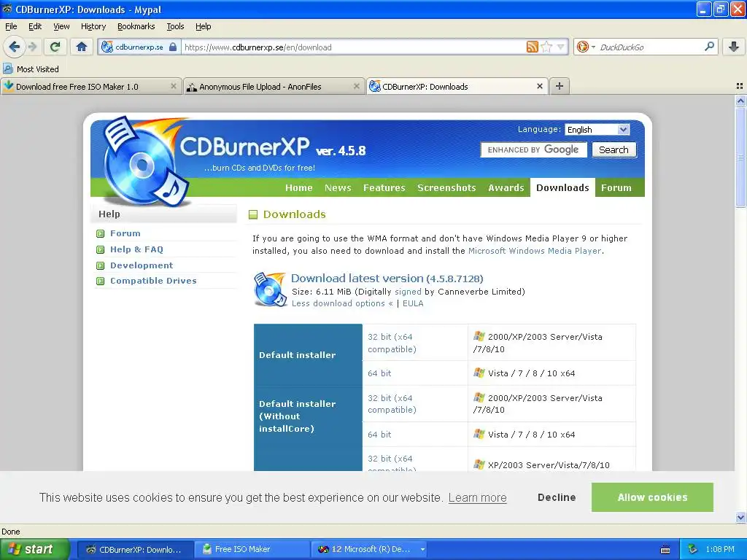
Task: Open the Tools menu
Action: click(175, 26)
